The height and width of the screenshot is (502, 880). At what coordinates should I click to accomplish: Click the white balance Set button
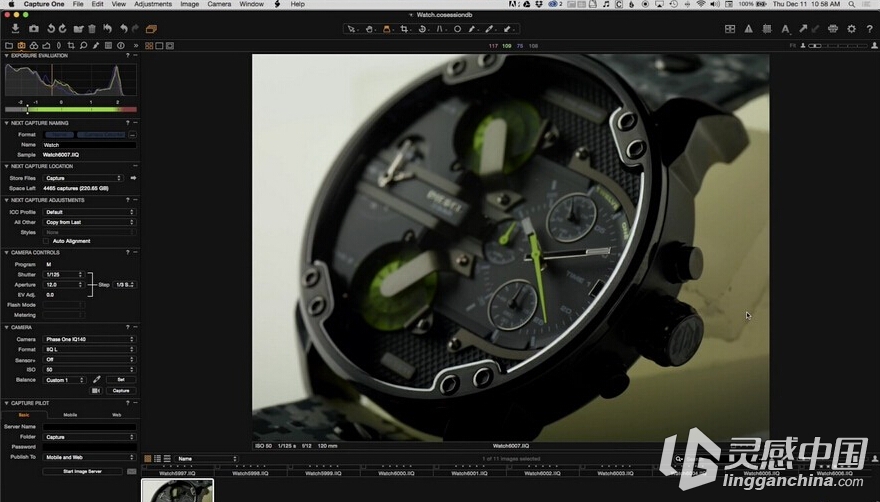(121, 380)
